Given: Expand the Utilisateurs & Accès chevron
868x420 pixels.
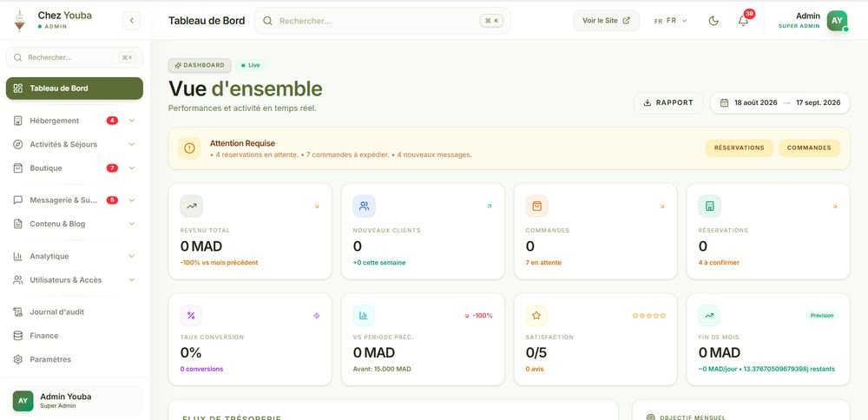Looking at the screenshot, I should (x=132, y=280).
